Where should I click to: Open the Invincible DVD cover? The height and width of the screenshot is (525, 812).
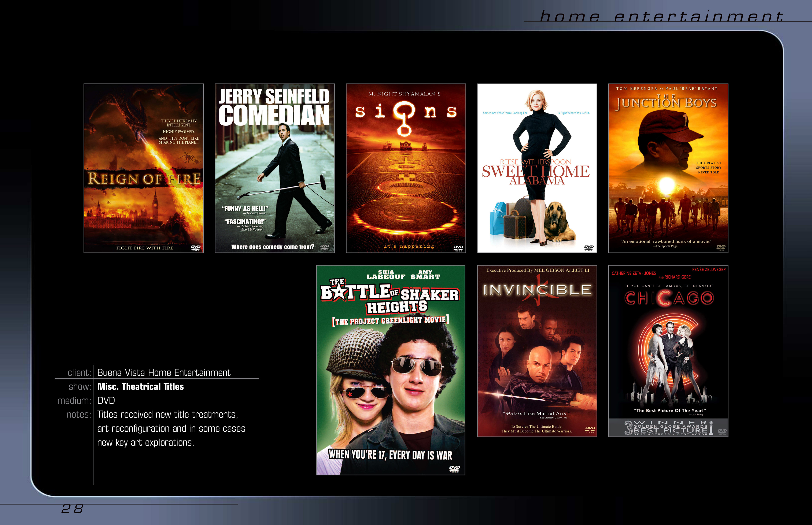coord(537,351)
